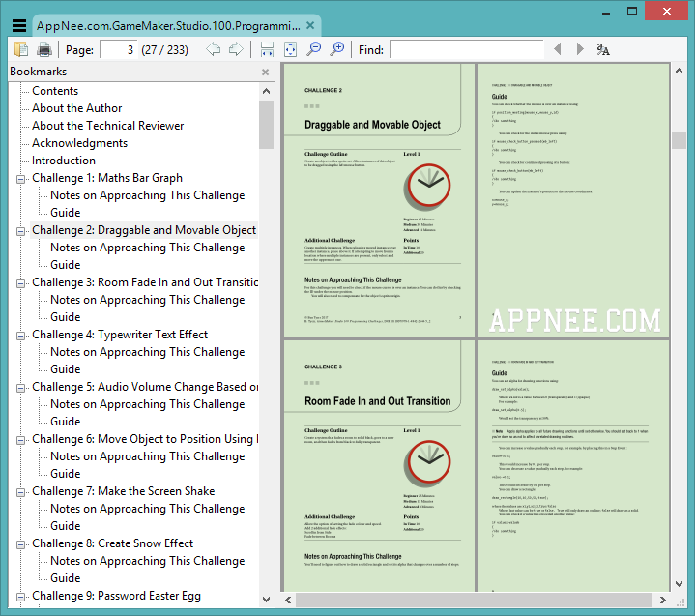
Task: Open the Introduction bookmark
Action: 64,161
